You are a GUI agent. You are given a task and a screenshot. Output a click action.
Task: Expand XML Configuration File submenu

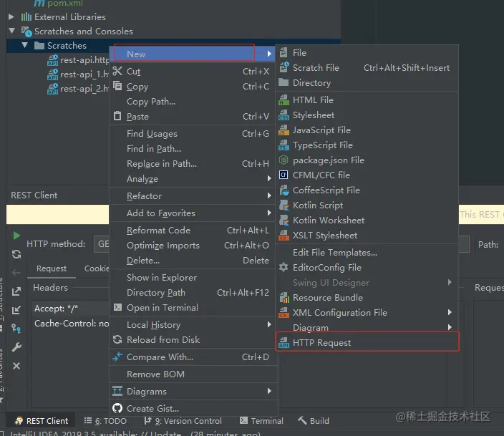[450, 312]
